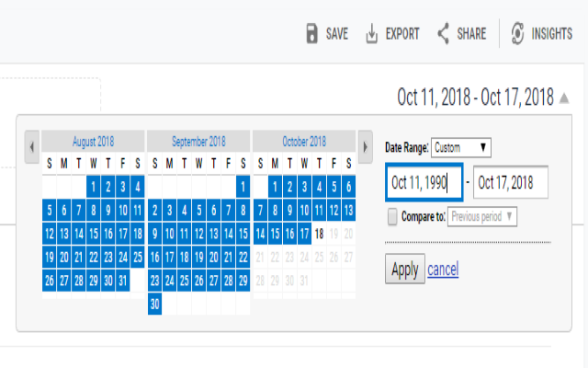Click the cancel link
This screenshot has height=368, width=588.
(x=443, y=270)
